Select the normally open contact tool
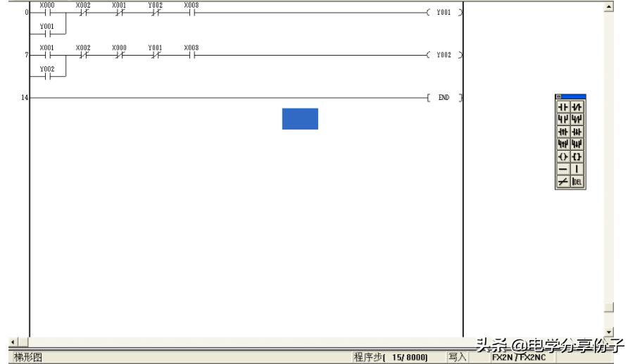Viewport: 635px width, 364px height. click(563, 107)
